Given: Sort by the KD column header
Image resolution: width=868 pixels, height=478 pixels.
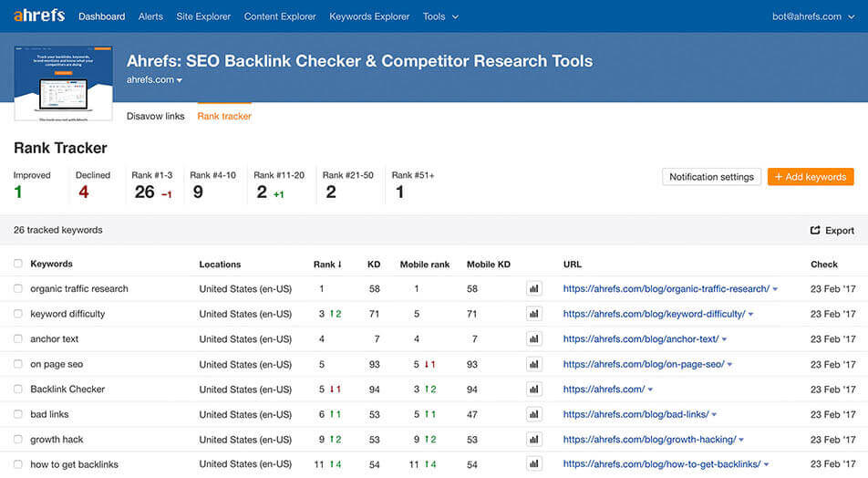Looking at the screenshot, I should point(374,265).
